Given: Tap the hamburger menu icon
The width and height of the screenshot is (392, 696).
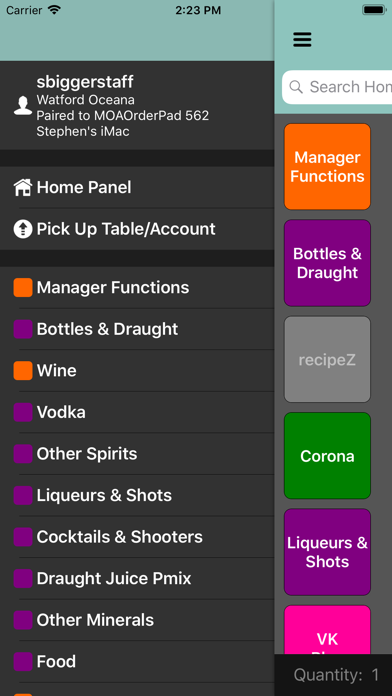Looking at the screenshot, I should (x=302, y=40).
